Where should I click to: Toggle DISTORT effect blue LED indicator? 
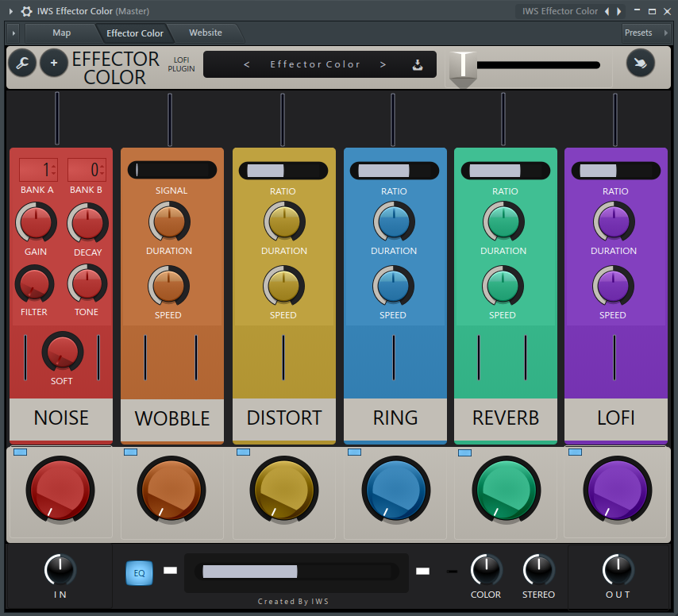click(x=244, y=452)
